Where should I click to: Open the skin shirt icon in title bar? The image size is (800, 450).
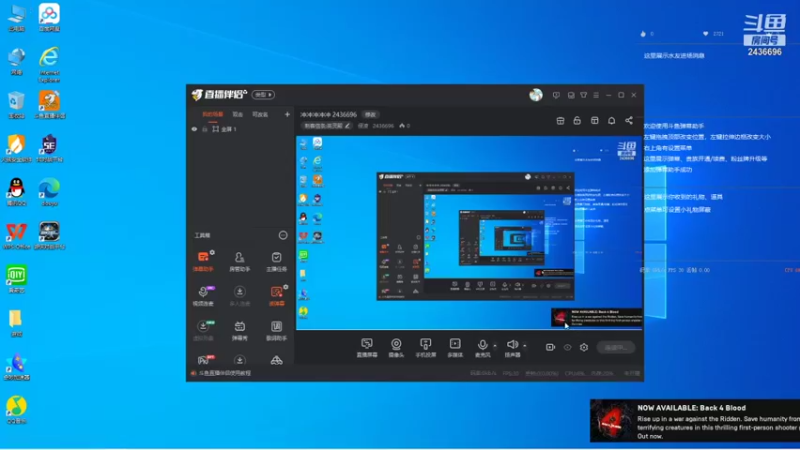coord(584,95)
